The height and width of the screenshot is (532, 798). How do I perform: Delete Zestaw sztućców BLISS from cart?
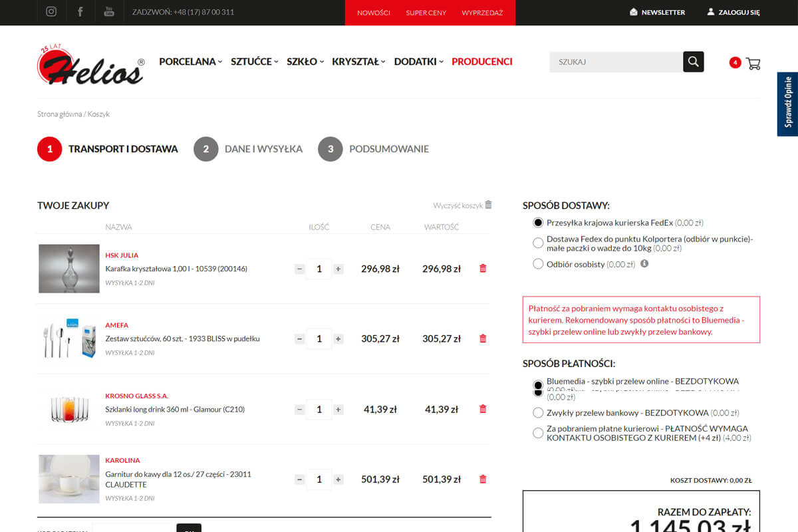tap(483, 338)
